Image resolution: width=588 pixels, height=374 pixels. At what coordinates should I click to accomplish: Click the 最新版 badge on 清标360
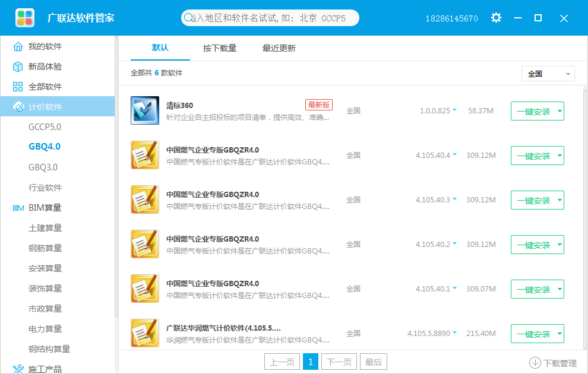319,105
